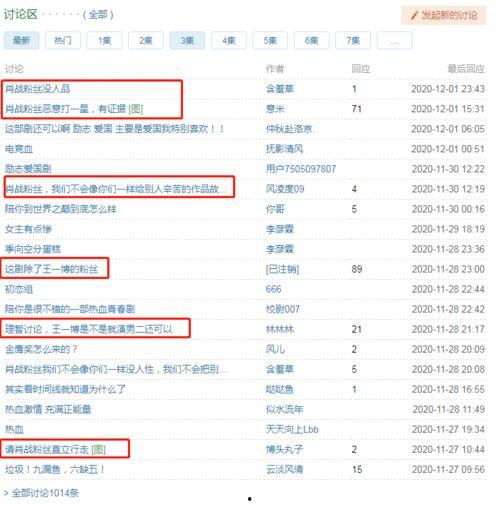The width and height of the screenshot is (499, 505).
Task: View author profile 仲秋赴洛京
Action: coord(289,129)
